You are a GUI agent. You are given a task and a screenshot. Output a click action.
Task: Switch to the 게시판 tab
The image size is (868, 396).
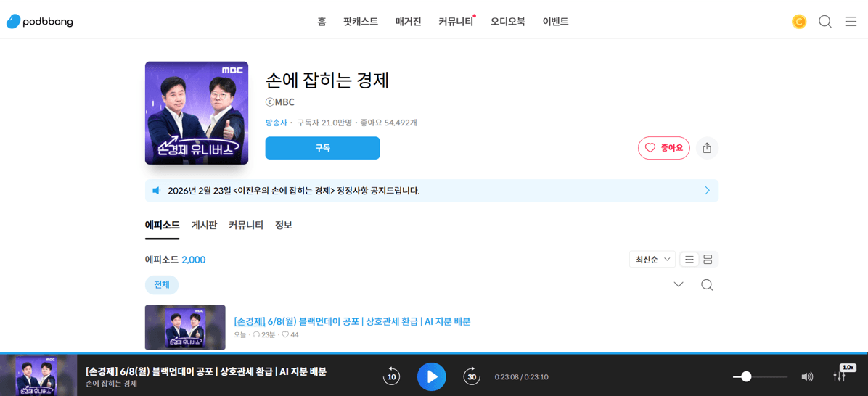[204, 225]
